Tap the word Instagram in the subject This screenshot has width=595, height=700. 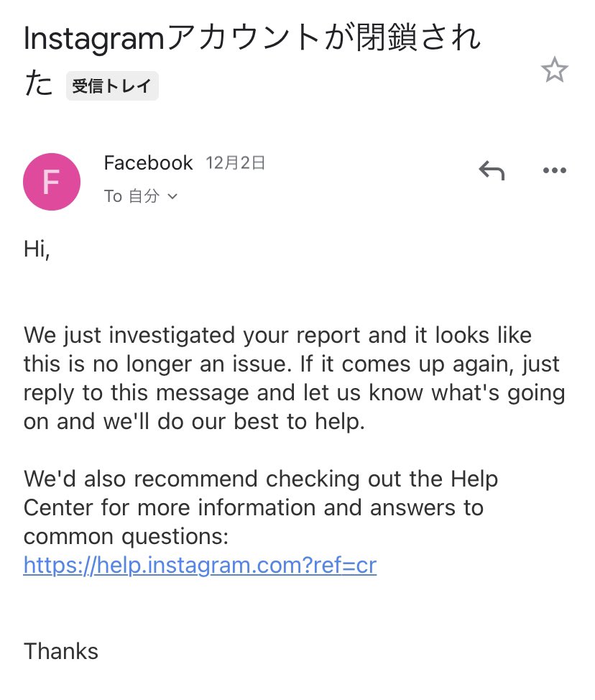click(x=94, y=40)
